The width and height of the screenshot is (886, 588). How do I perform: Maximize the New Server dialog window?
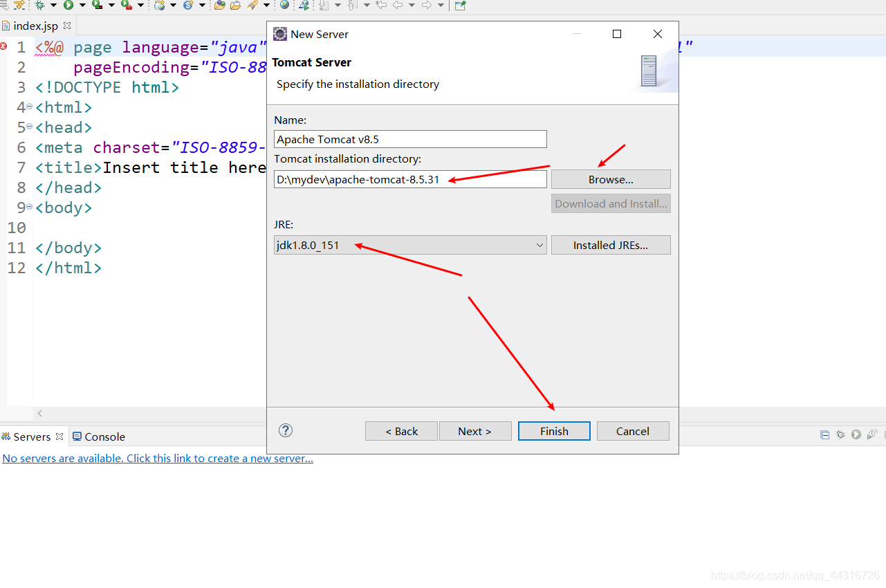617,34
